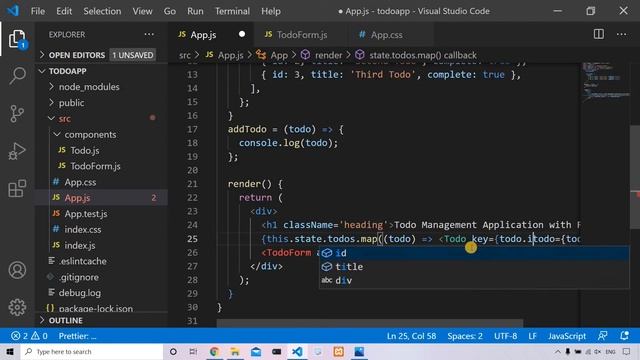
Task: Click 'render' in the breadcrumb
Action: coord(328,55)
